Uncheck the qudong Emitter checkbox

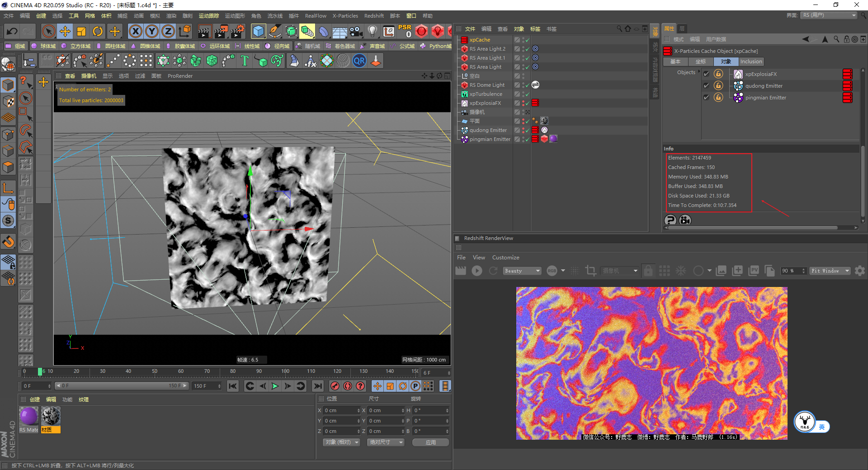point(706,86)
